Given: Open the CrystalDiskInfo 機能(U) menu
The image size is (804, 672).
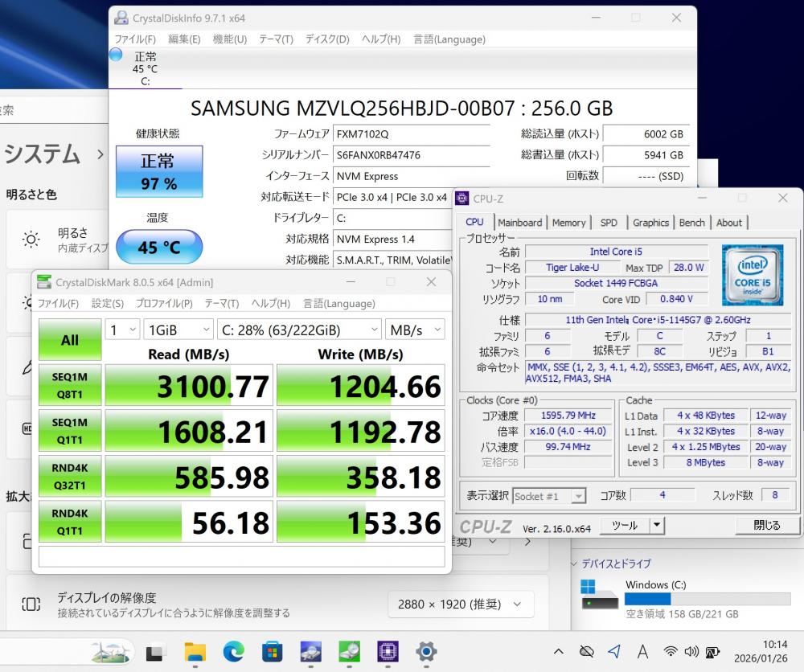Looking at the screenshot, I should [229, 39].
